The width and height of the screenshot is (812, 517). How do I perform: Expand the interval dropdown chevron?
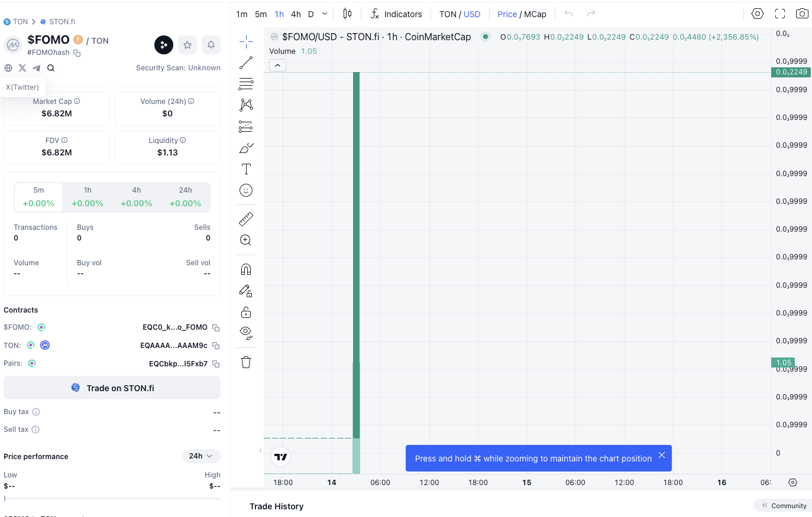pyautogui.click(x=325, y=14)
